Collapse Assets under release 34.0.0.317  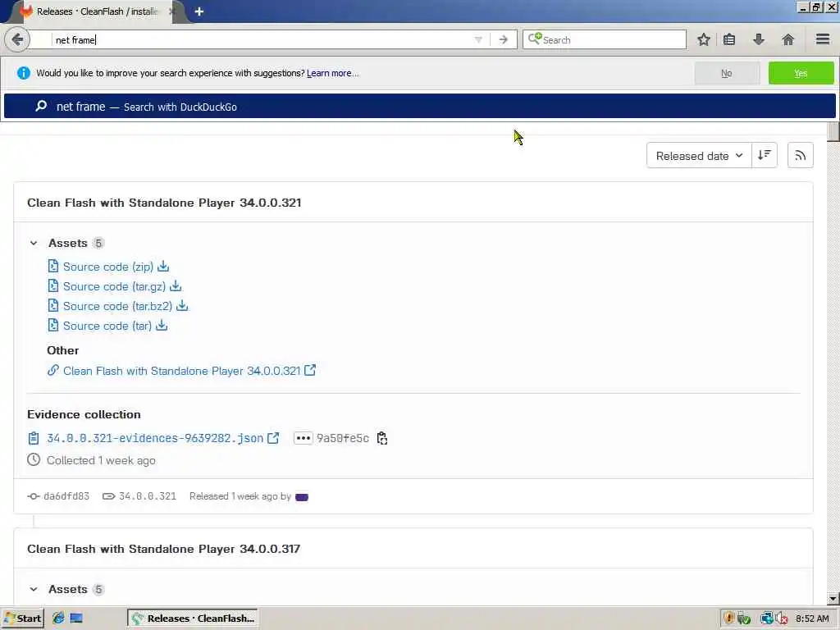34,589
